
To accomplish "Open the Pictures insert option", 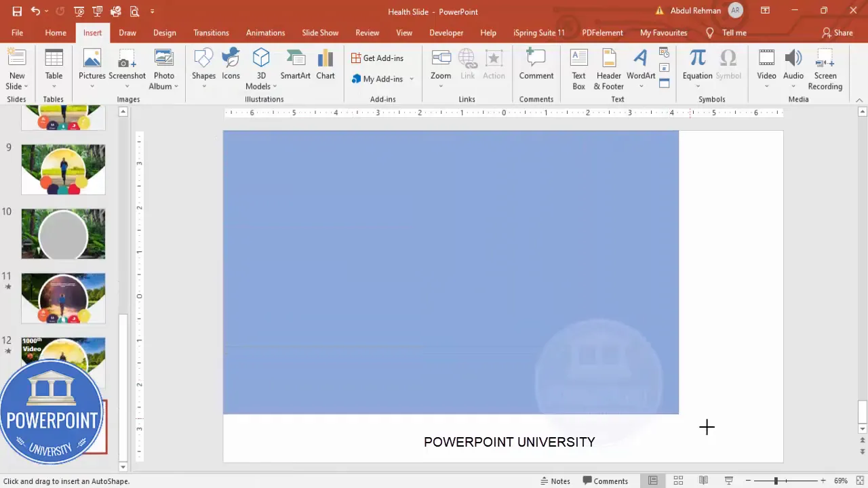I will click(92, 69).
